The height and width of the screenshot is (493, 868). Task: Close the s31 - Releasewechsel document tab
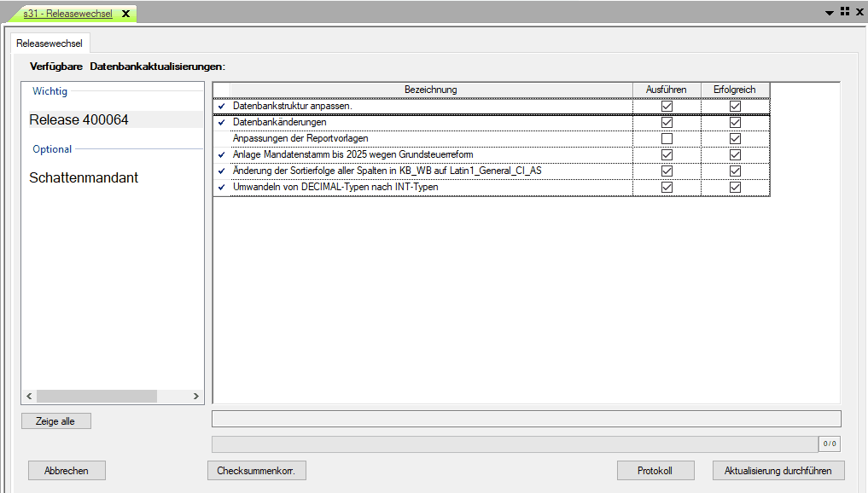click(125, 14)
